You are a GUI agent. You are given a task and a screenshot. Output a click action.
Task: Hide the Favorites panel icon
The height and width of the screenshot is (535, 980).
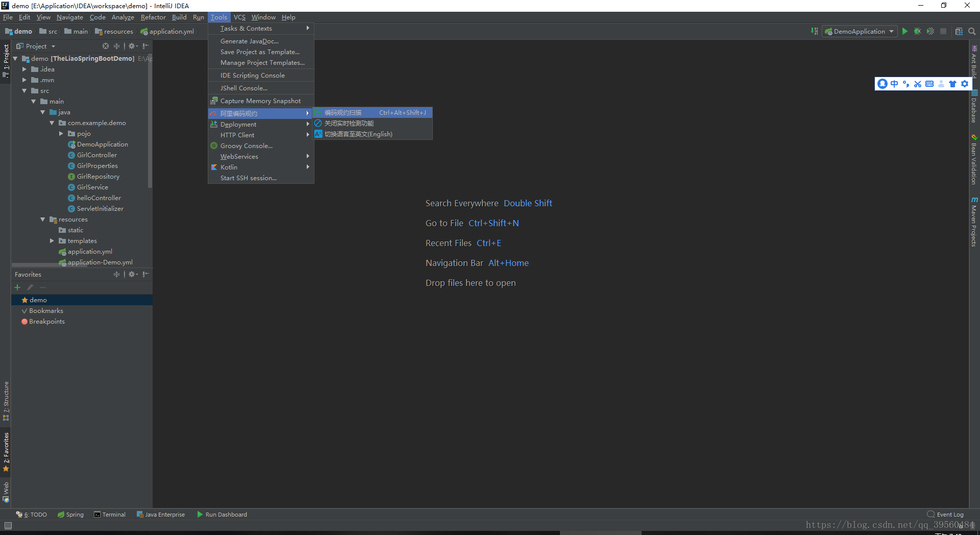[x=146, y=274]
